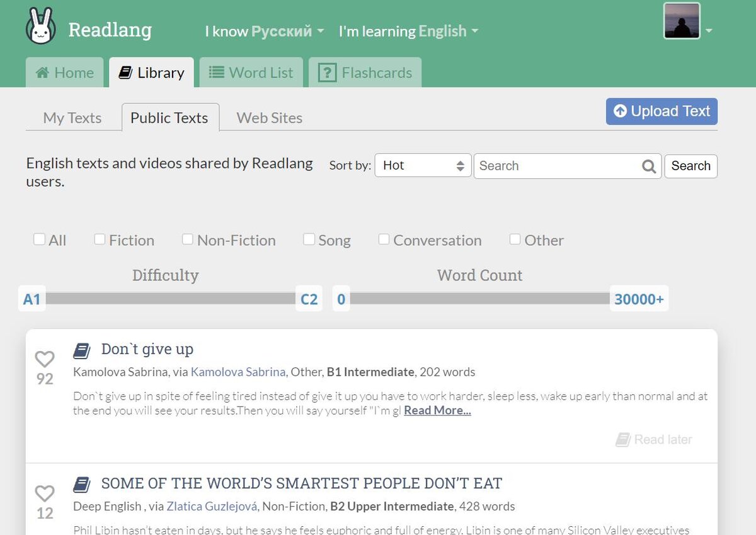Click the magnifier icon in Search box
The image size is (756, 535).
[x=649, y=166]
